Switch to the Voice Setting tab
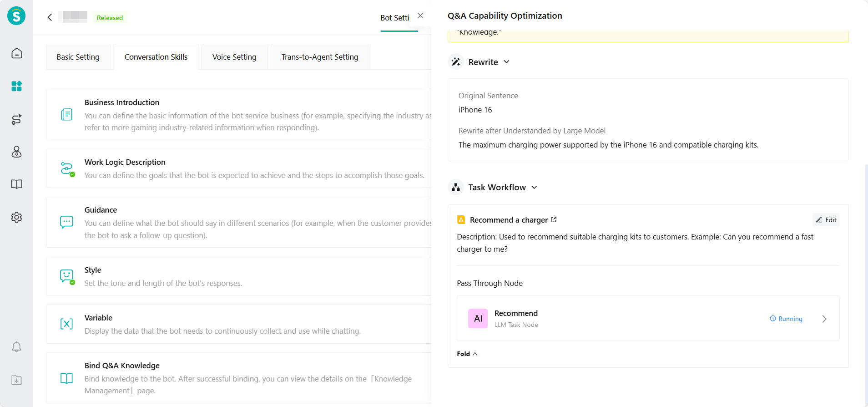The image size is (868, 407). [x=234, y=57]
